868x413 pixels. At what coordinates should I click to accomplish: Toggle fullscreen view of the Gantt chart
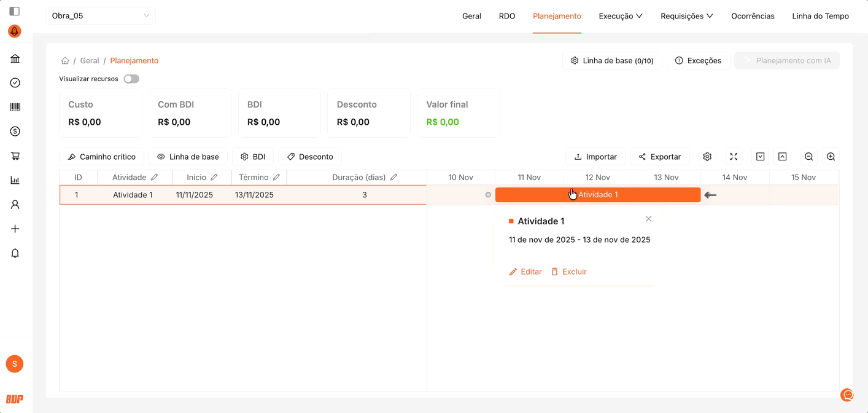coord(734,157)
